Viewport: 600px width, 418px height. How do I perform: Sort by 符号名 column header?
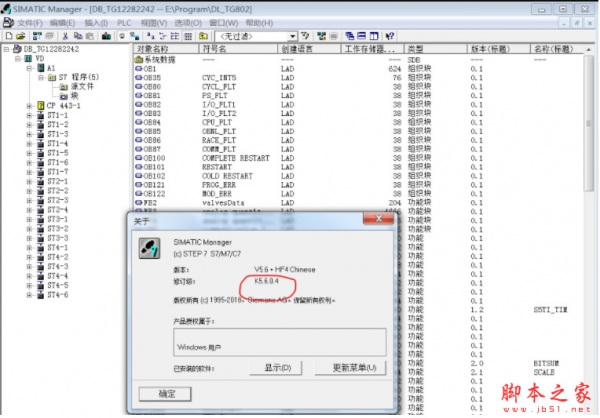pos(238,49)
